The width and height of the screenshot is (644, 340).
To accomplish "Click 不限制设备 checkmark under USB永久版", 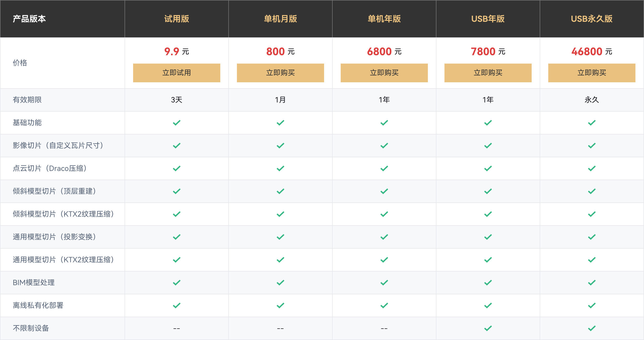I will point(592,328).
